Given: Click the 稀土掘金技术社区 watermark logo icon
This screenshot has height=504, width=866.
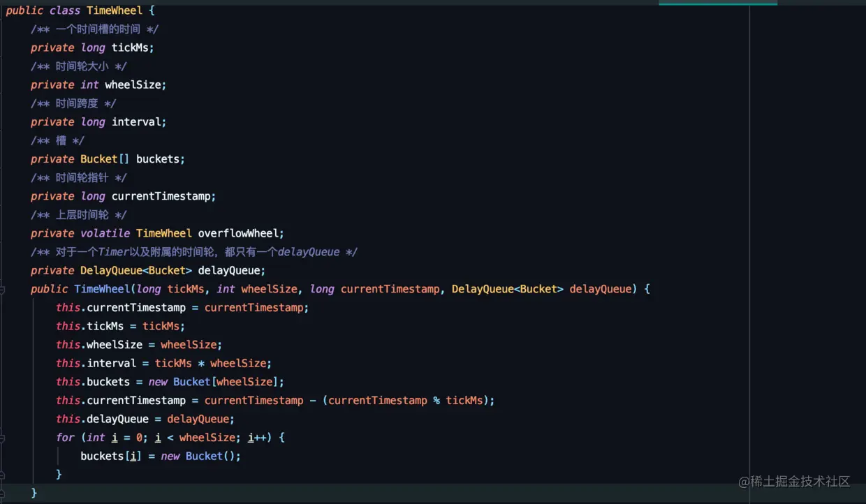Looking at the screenshot, I should pos(744,482).
